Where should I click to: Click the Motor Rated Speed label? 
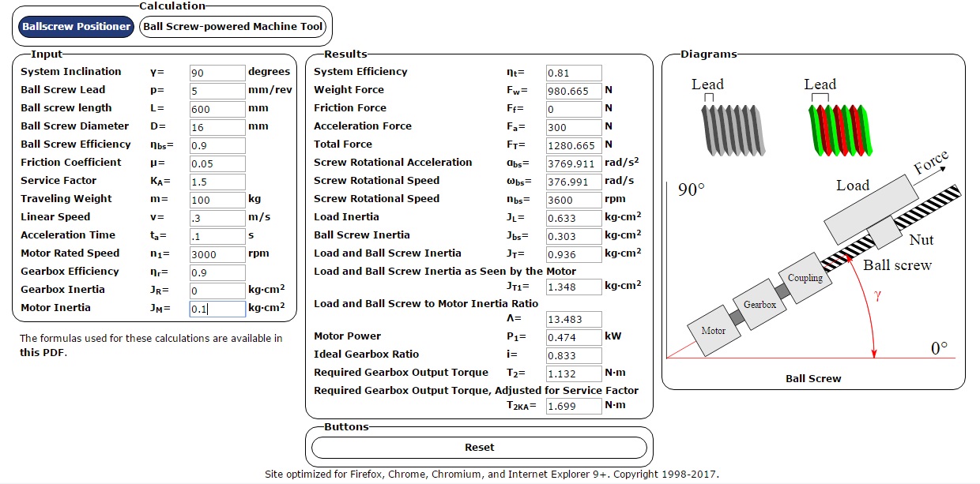(x=70, y=253)
